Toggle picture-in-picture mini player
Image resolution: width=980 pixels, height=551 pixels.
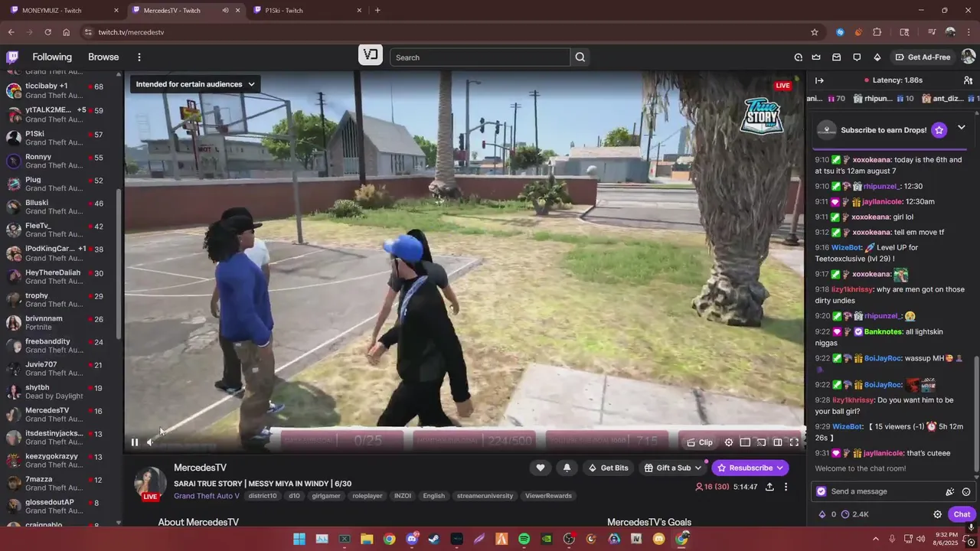coord(745,442)
